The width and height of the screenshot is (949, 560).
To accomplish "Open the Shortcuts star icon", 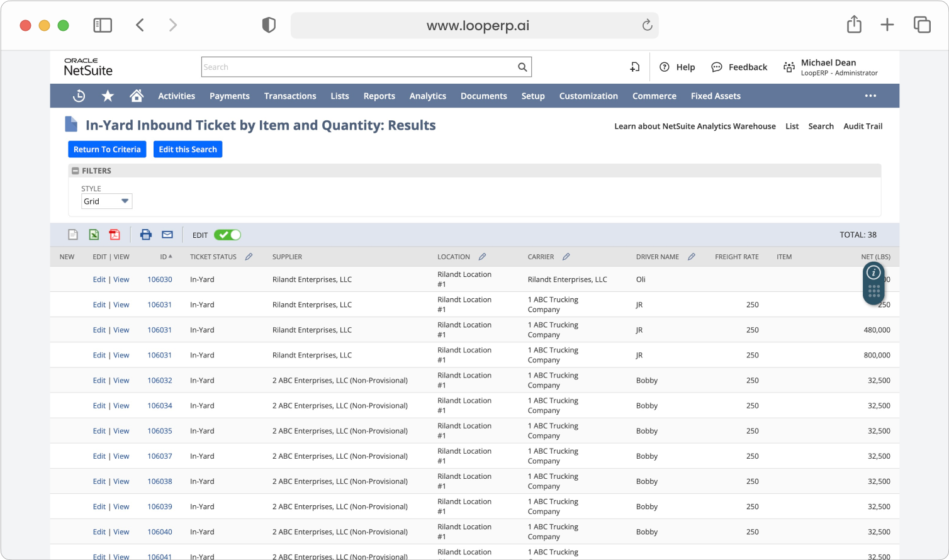I will (x=108, y=96).
